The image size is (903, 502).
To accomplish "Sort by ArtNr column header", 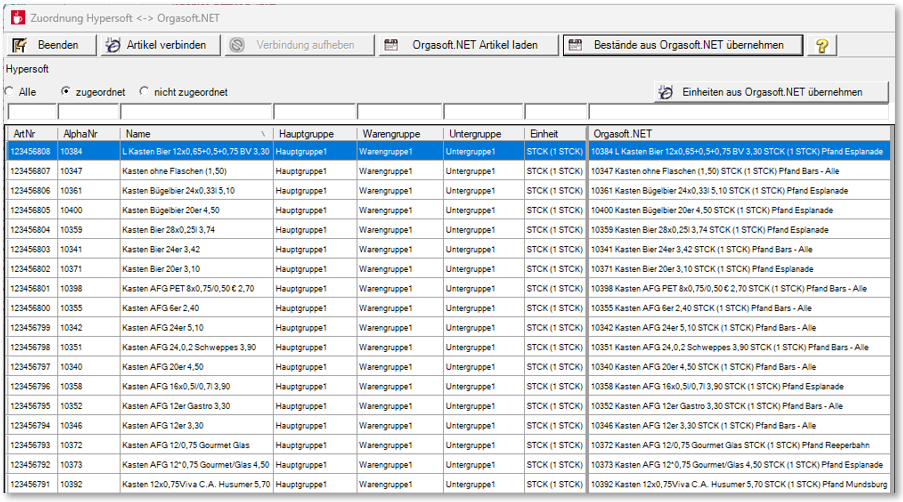I will click(x=32, y=134).
